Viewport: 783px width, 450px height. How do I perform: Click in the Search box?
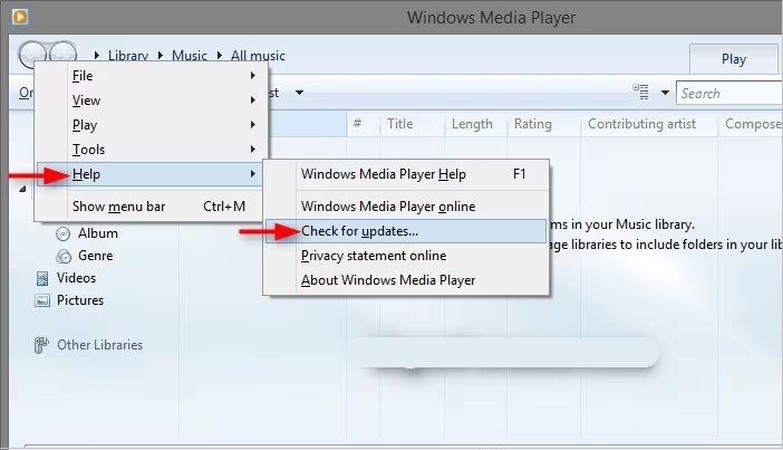729,93
